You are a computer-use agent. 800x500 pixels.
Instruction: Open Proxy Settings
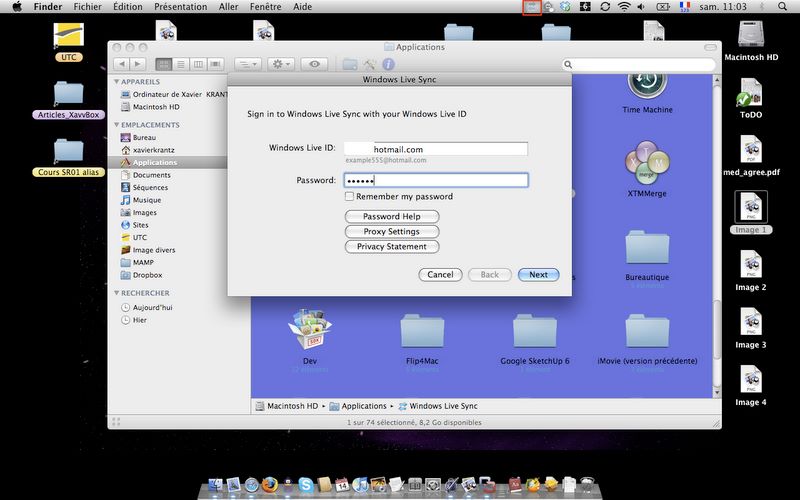392,231
